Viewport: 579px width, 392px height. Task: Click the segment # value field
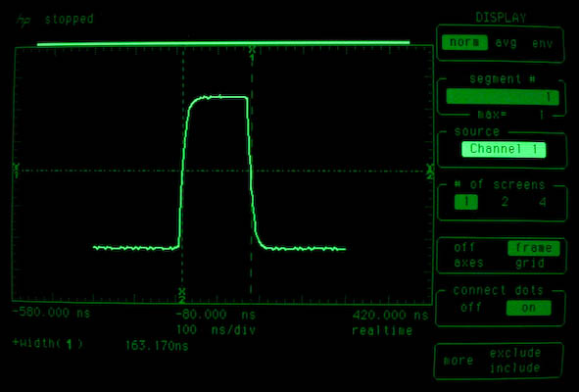pyautogui.click(x=503, y=97)
